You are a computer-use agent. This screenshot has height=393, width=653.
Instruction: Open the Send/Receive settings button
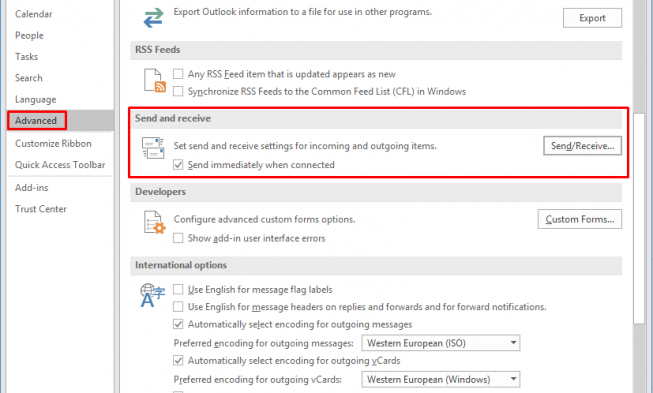click(582, 146)
